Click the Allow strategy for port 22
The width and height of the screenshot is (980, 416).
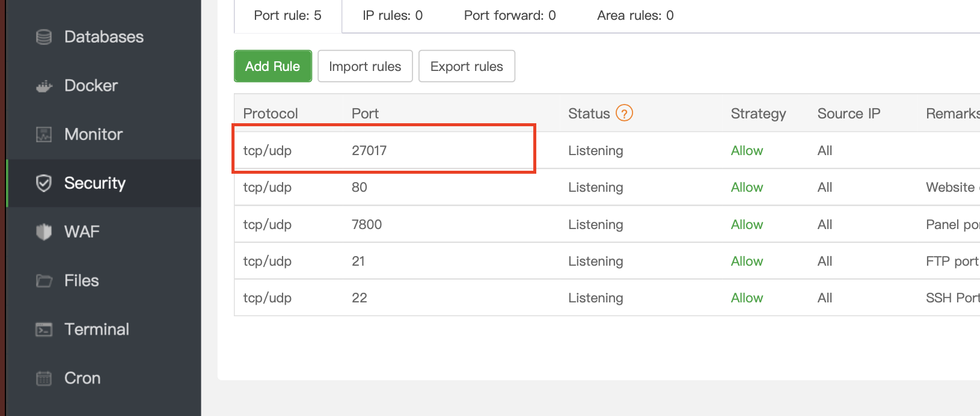(747, 298)
